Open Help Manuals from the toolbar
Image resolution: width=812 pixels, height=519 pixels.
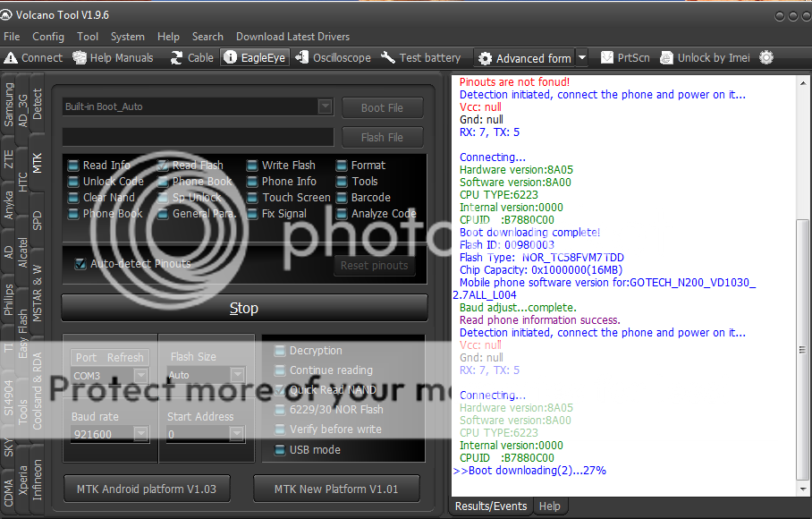coord(113,57)
